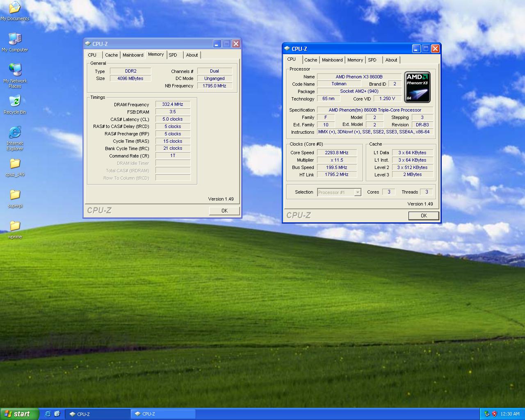This screenshot has width=525, height=420.
Task: Click OK in the Memory window
Action: (224, 210)
